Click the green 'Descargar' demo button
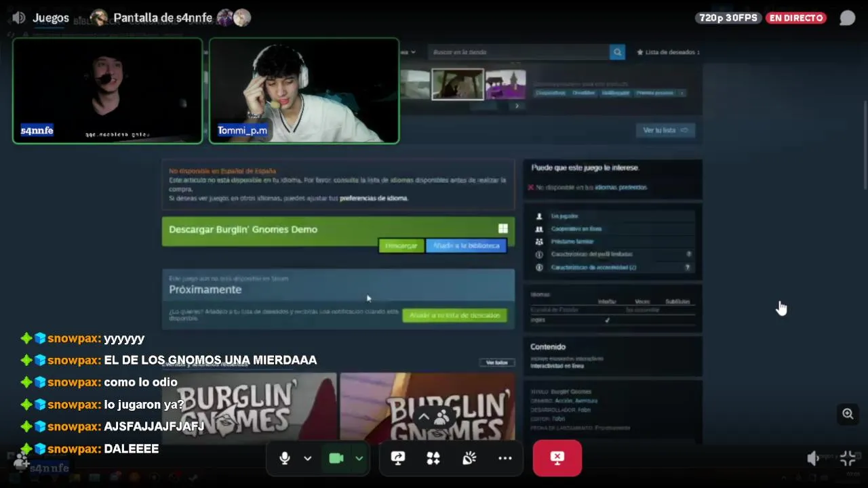868x488 pixels. pyautogui.click(x=401, y=245)
